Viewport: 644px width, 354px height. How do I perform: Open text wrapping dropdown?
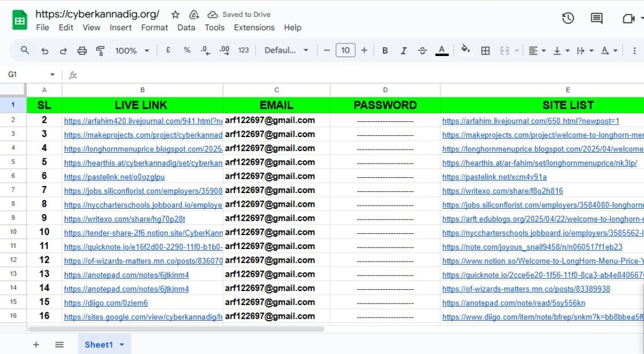point(585,50)
